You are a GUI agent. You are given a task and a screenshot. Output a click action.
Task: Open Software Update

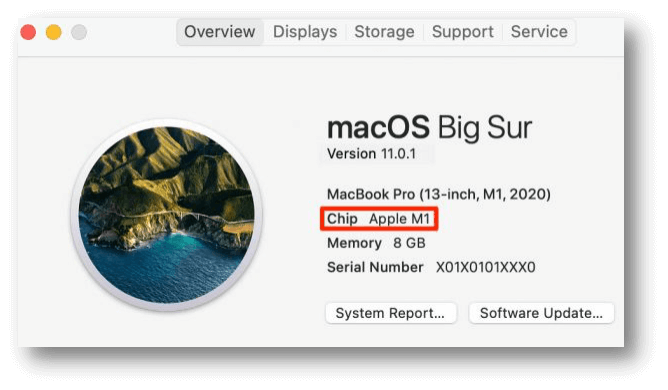pos(541,313)
